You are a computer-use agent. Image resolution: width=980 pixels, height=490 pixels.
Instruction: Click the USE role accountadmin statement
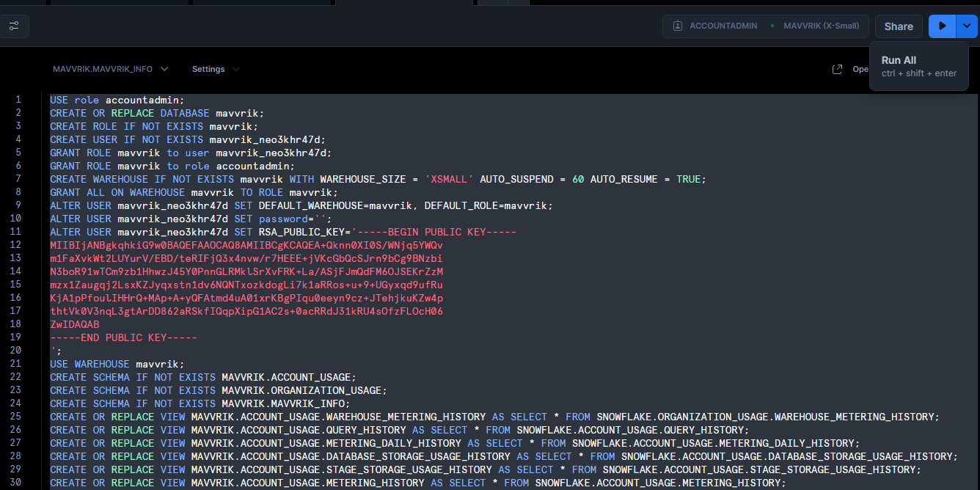click(x=117, y=100)
